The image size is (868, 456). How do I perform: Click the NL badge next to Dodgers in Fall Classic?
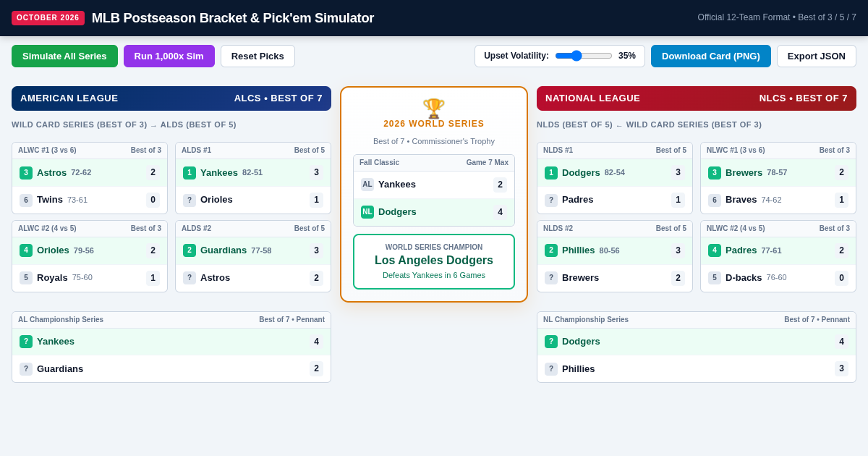pyautogui.click(x=367, y=212)
